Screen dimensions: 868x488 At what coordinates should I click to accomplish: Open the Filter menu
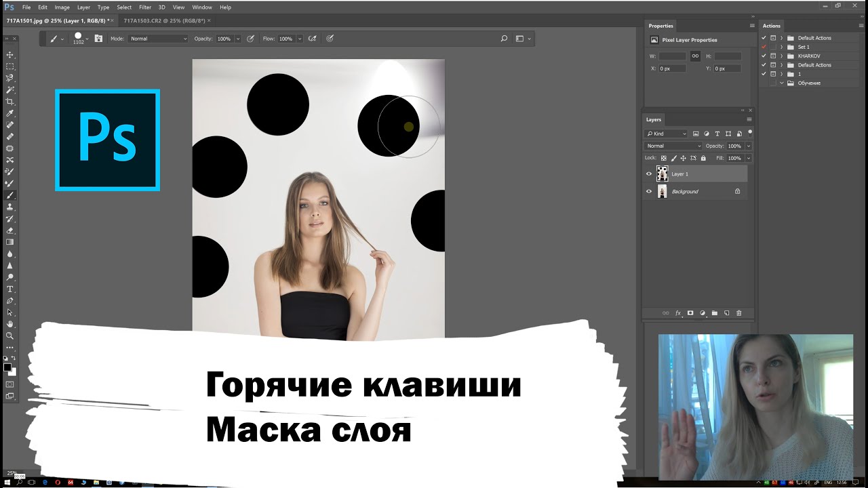(x=145, y=7)
